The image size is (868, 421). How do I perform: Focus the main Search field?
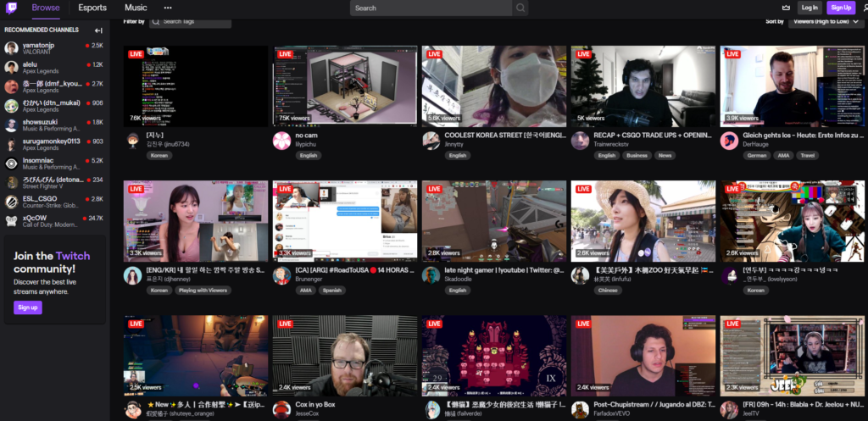(431, 8)
